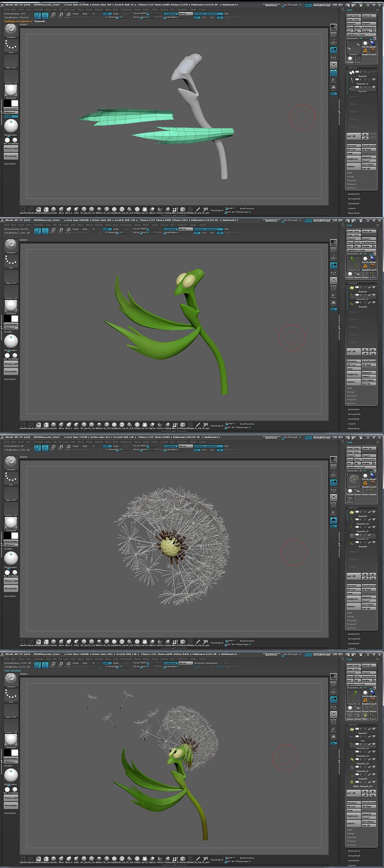Expand the NanoMesh section in the green-plant window
Screen dimensions: 384x868
354,419
